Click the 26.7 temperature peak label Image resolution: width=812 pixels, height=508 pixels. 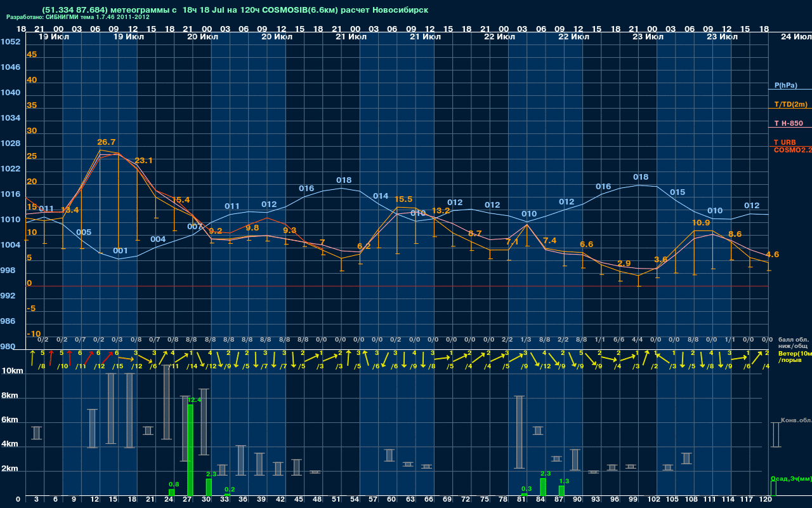click(x=106, y=142)
